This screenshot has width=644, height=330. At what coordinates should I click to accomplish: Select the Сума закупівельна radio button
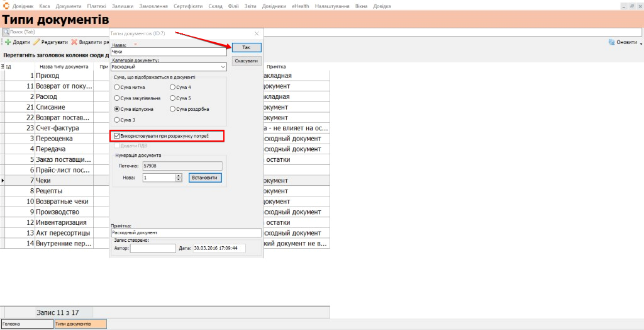[x=117, y=98]
